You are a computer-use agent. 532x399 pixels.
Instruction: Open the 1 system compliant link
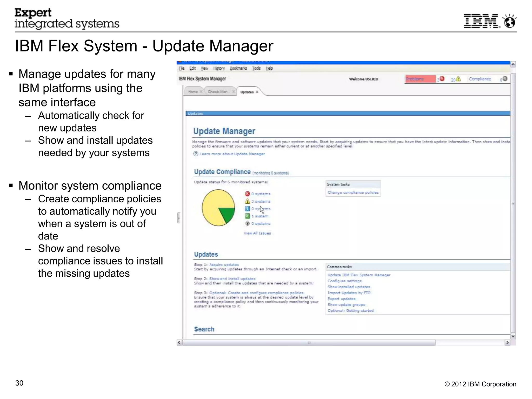tap(260, 216)
